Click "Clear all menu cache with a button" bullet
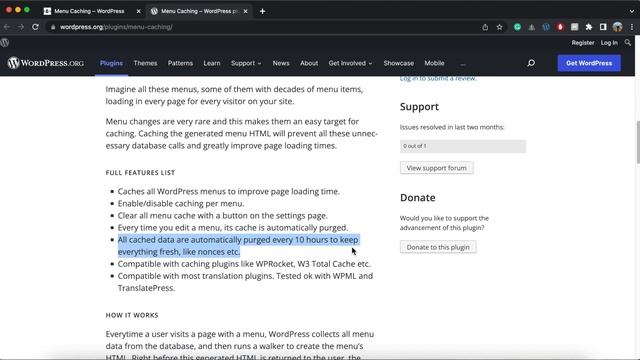The image size is (640, 360). [x=222, y=216]
